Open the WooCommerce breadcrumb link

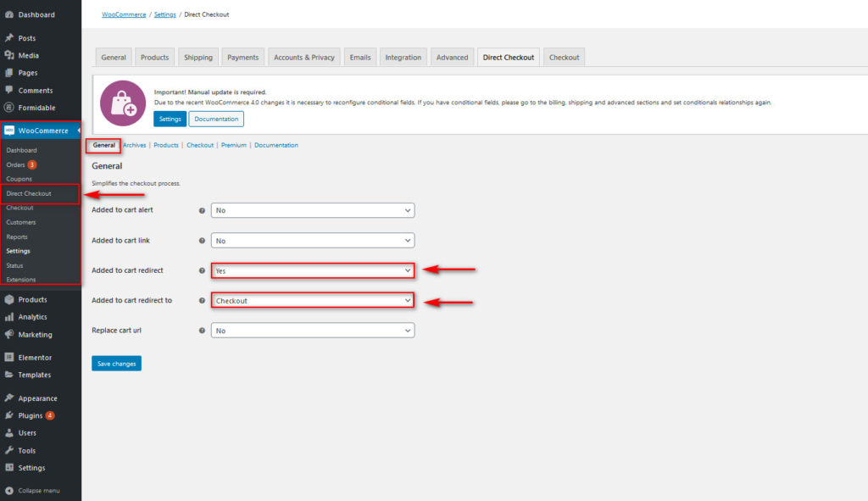click(124, 14)
